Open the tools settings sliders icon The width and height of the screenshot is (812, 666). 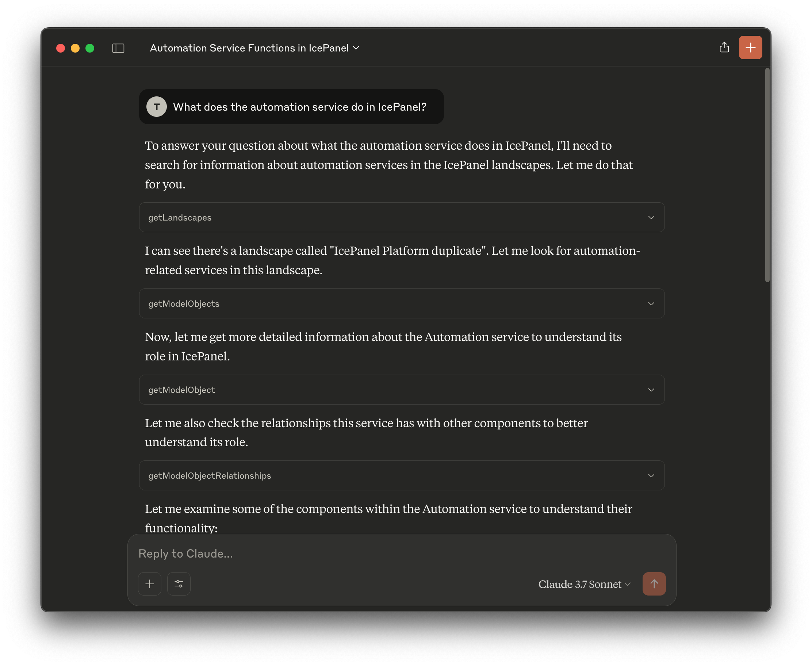click(x=179, y=583)
